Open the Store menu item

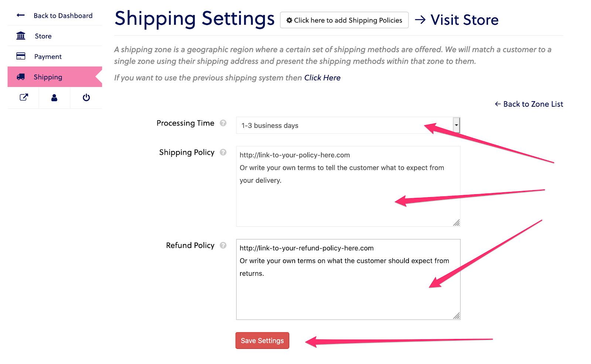(43, 36)
